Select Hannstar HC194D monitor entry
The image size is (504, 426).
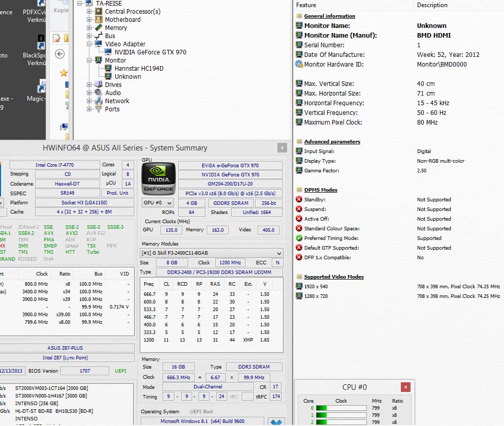pos(139,69)
